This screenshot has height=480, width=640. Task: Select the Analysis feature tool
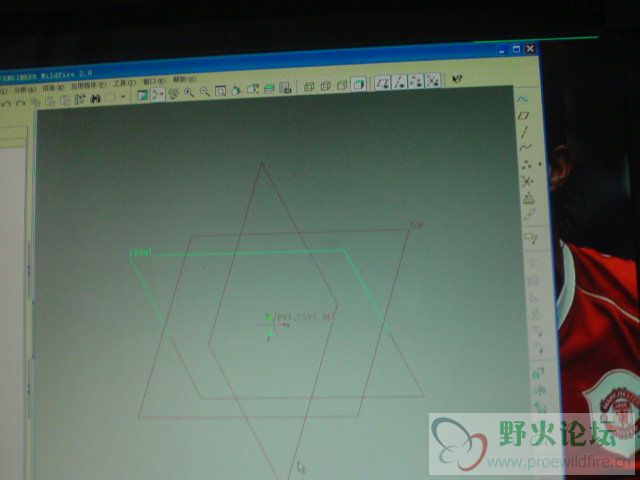(x=529, y=198)
